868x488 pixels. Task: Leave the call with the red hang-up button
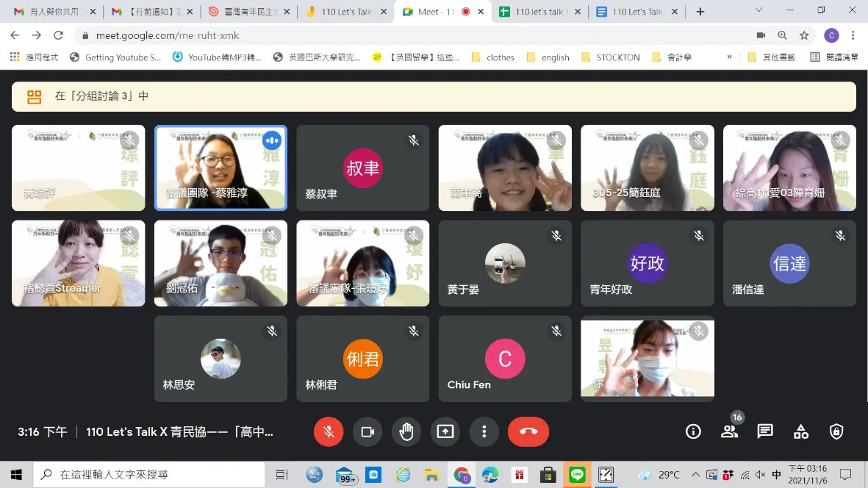[x=528, y=431]
